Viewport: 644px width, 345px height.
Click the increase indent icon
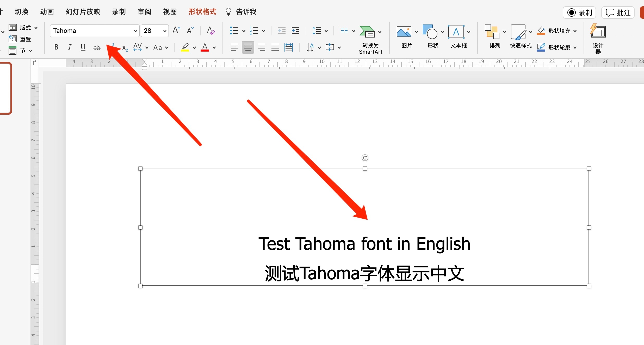295,31
